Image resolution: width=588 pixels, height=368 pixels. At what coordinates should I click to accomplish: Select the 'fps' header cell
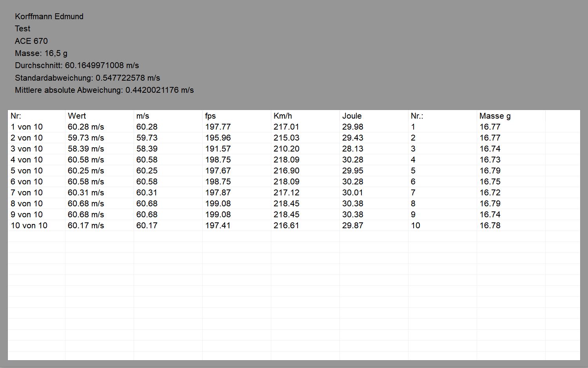(211, 116)
